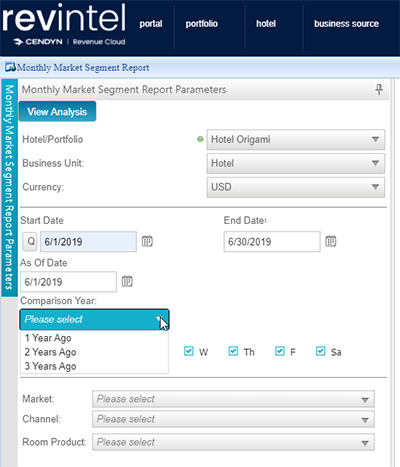Click the Monthly Market Segment Report icon
The width and height of the screenshot is (400, 467).
(10, 67)
